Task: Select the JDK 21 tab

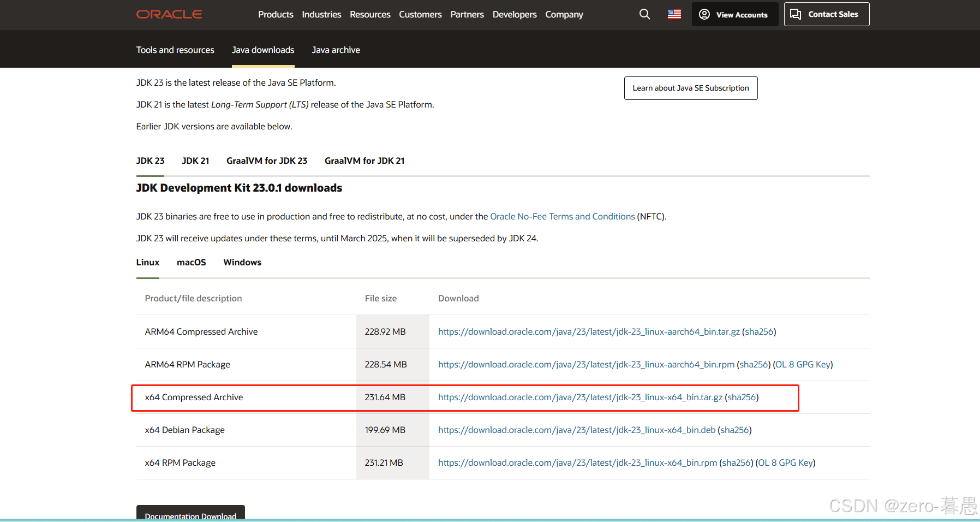Action: 195,161
